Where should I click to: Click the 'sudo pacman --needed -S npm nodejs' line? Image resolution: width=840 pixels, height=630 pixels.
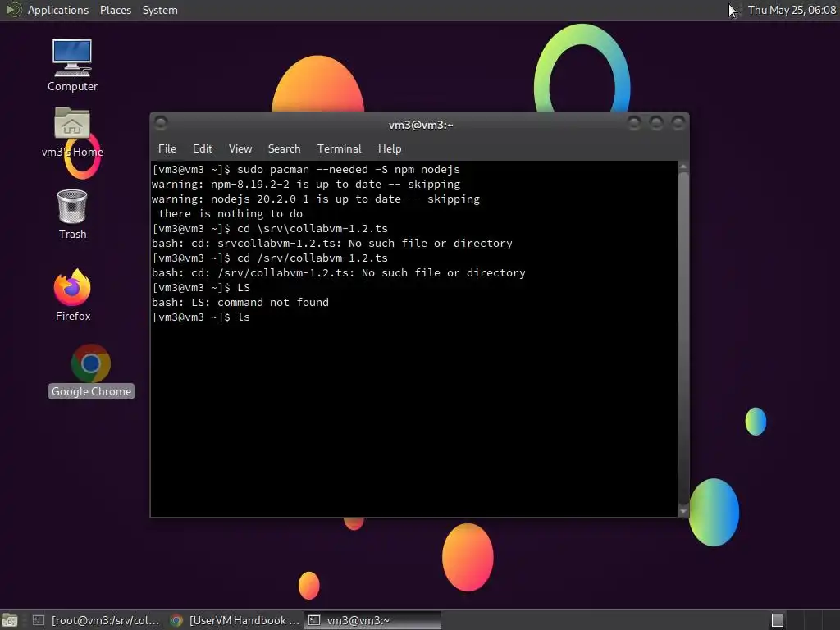(306, 170)
